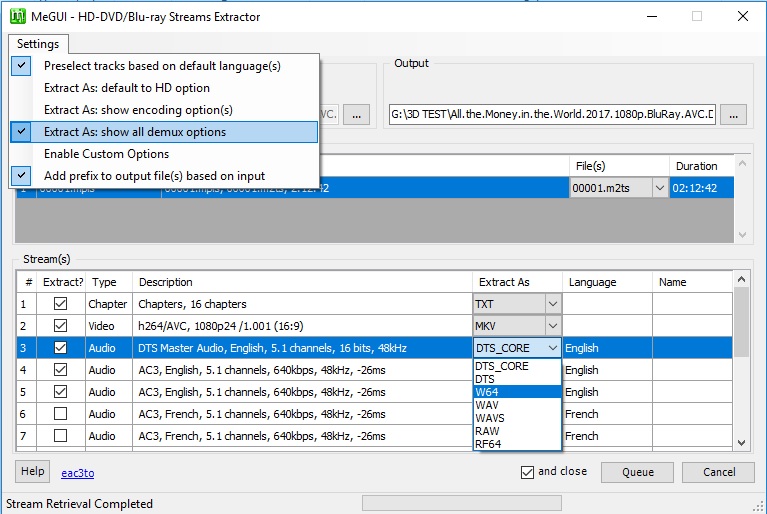Select RAW from the dropdown list
The image size is (767, 514).
coord(517,431)
